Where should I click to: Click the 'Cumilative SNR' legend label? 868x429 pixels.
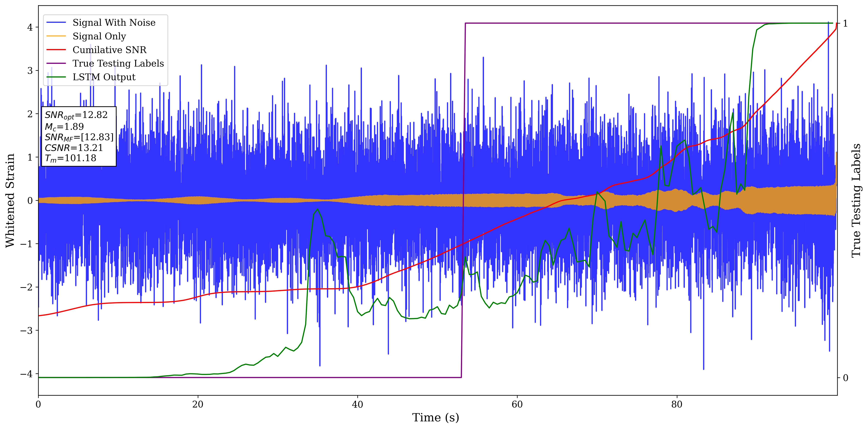109,50
